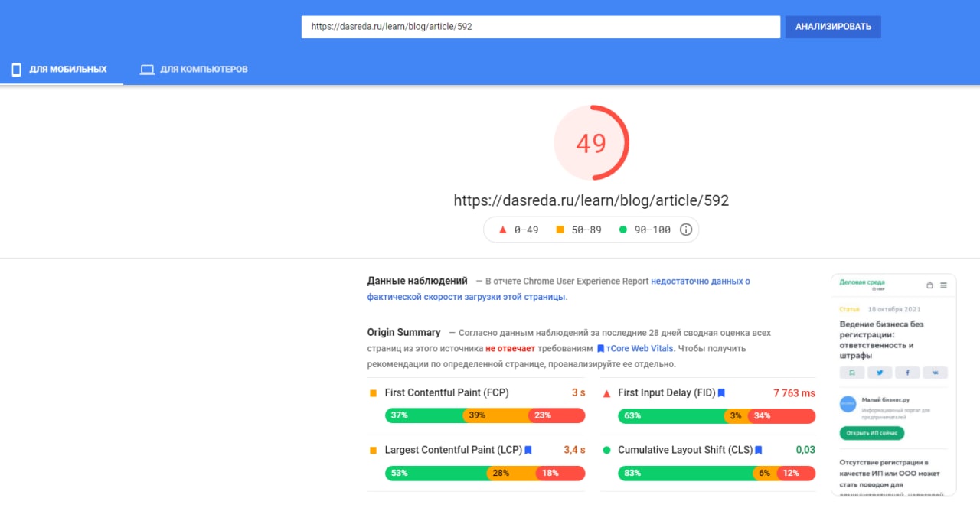Image resolution: width=980 pixels, height=508 pixels.
Task: Click the URL input field
Action: point(541,27)
